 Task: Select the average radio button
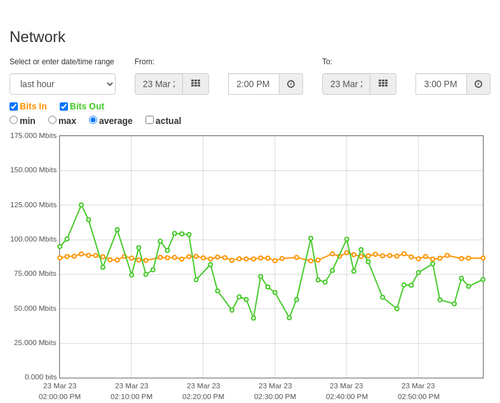(x=93, y=120)
